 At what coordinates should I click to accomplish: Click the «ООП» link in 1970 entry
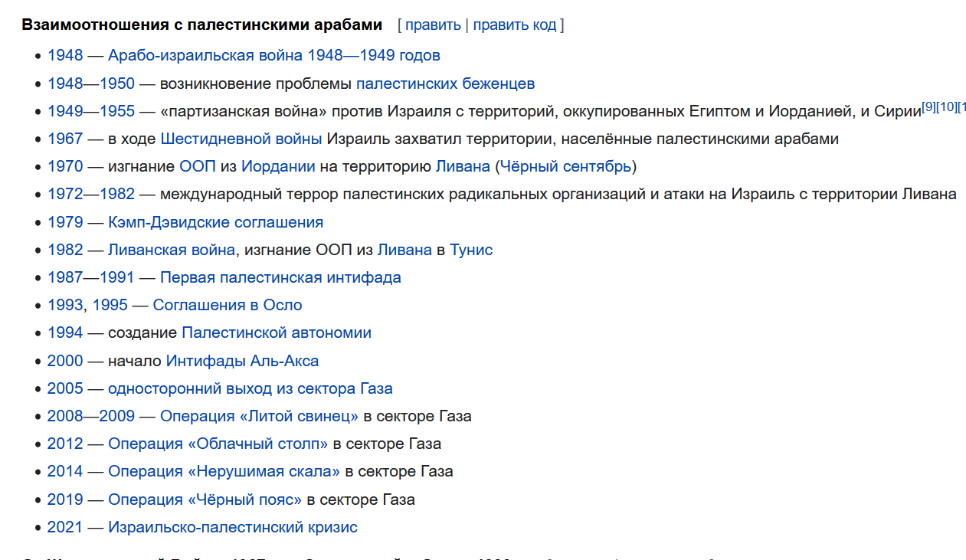click(x=198, y=166)
